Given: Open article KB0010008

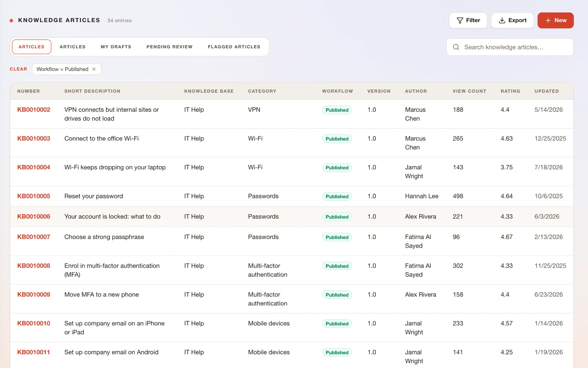Looking at the screenshot, I should pyautogui.click(x=34, y=266).
